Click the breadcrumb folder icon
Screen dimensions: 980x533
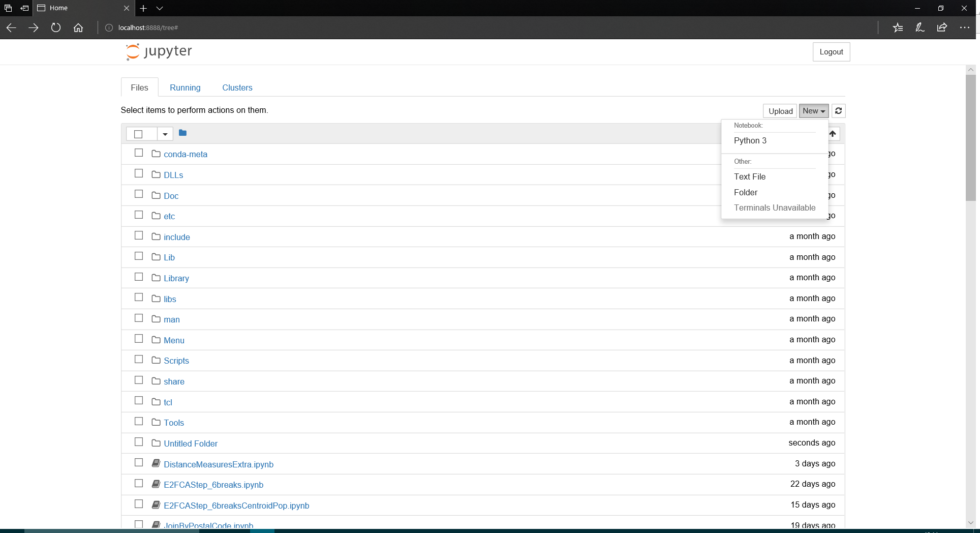coord(182,133)
